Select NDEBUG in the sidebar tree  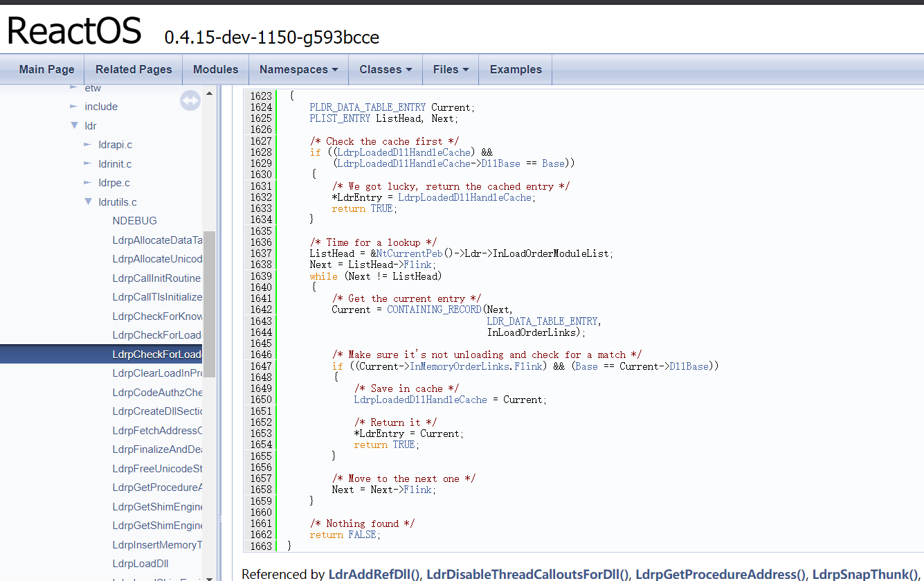click(x=134, y=221)
